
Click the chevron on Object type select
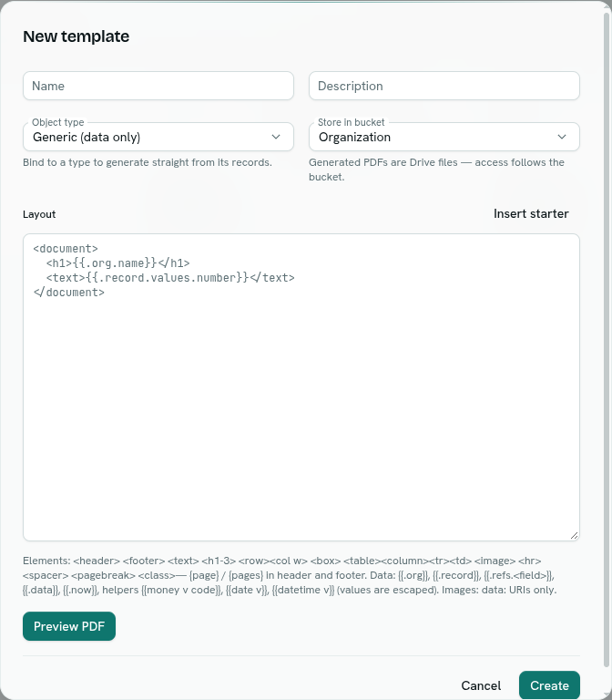pyautogui.click(x=276, y=137)
